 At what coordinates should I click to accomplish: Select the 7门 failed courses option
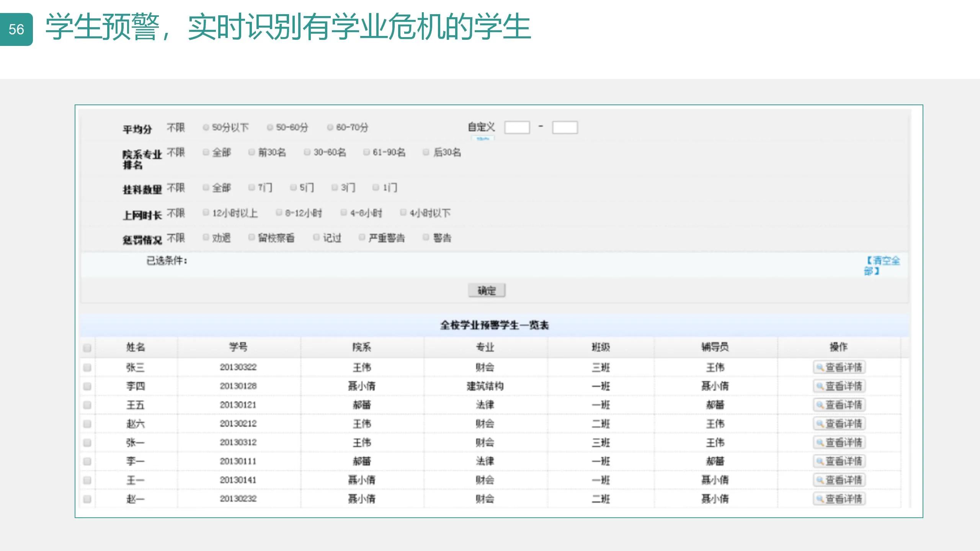click(251, 187)
